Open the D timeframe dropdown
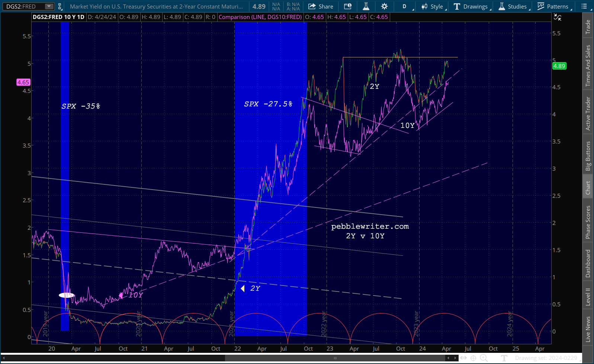 (405, 6)
